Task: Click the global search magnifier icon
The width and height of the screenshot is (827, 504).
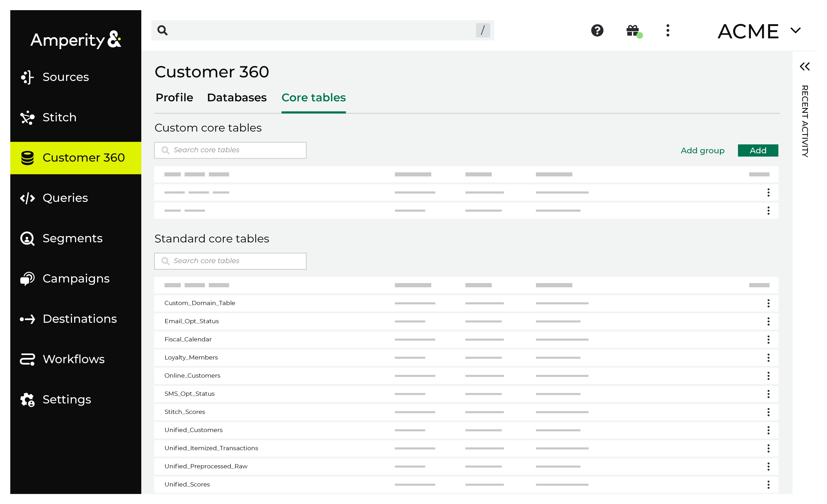Action: (163, 30)
